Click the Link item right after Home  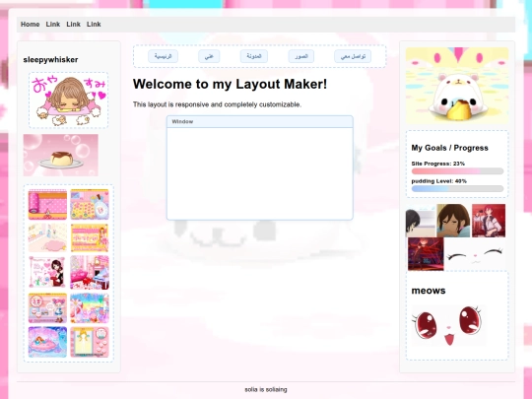(53, 25)
